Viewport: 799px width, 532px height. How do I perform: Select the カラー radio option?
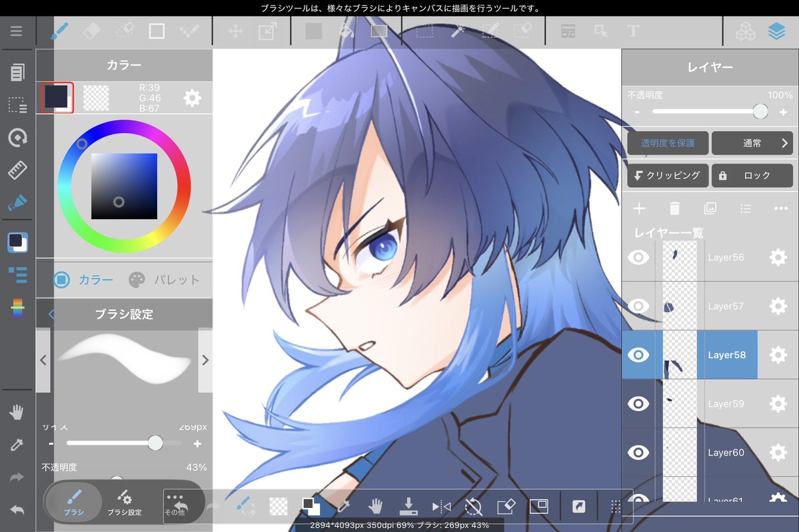point(83,280)
